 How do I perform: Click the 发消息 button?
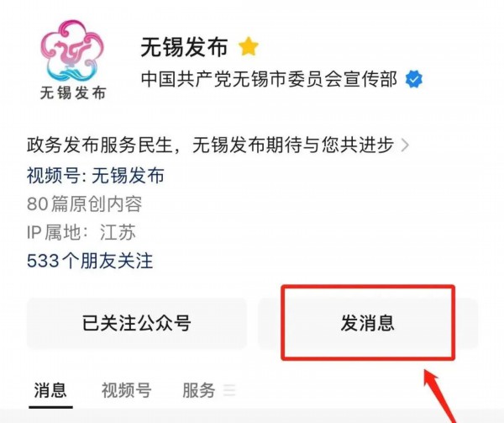368,323
